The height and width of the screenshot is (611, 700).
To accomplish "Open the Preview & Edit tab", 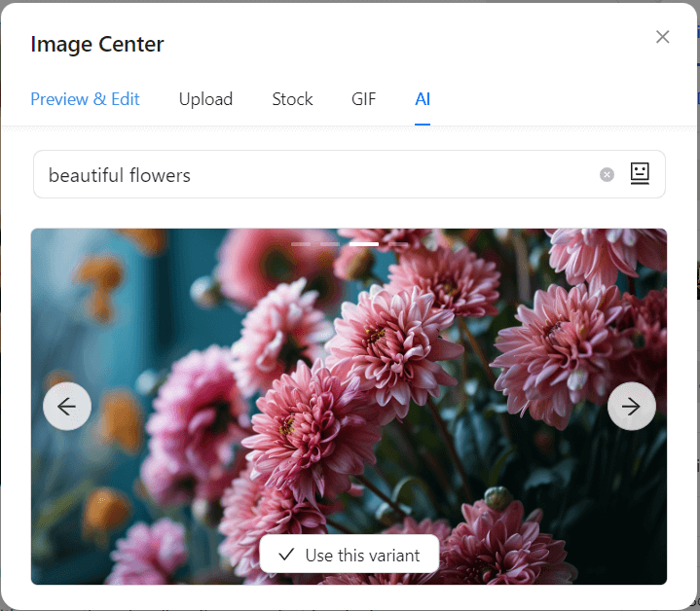I will coord(85,99).
